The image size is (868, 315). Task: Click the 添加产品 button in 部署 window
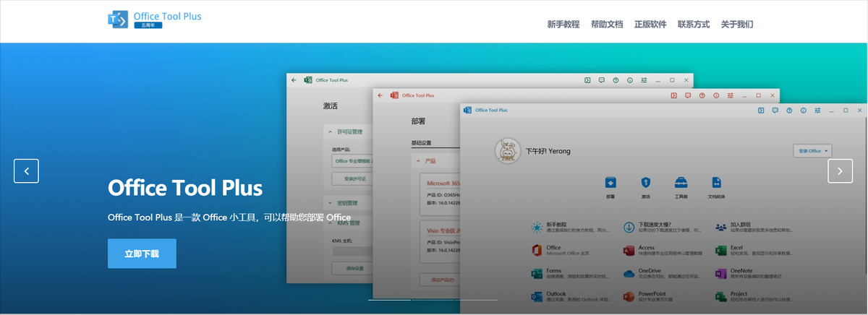pyautogui.click(x=439, y=280)
